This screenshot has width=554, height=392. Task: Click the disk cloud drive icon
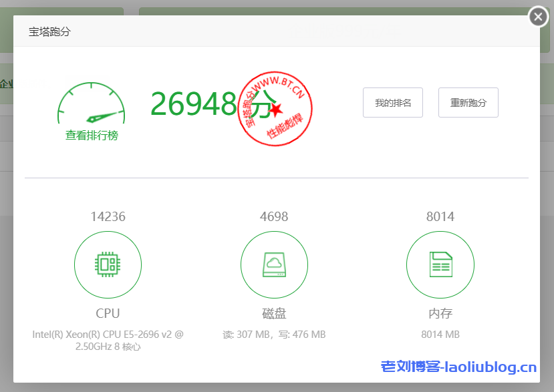pos(274,265)
